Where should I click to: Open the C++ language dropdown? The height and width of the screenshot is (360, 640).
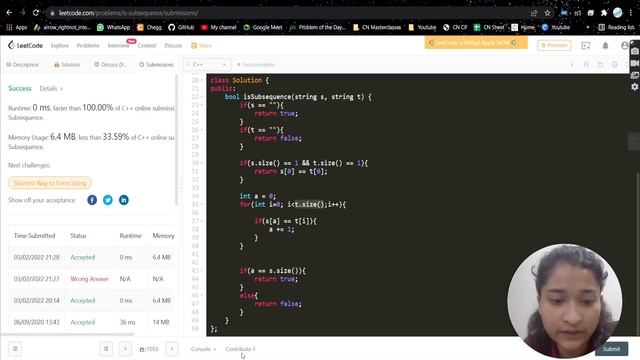pos(207,64)
